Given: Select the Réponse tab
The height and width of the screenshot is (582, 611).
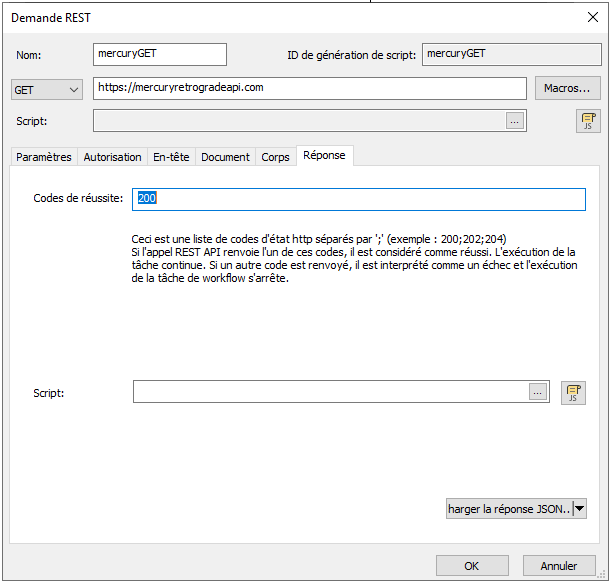Looking at the screenshot, I should pos(324,156).
